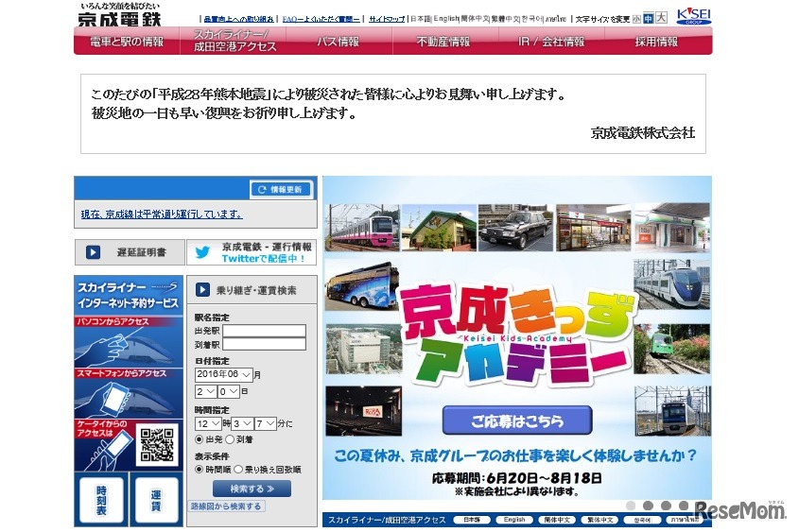
Task: Switch header language to 한국어
Action: point(531,19)
